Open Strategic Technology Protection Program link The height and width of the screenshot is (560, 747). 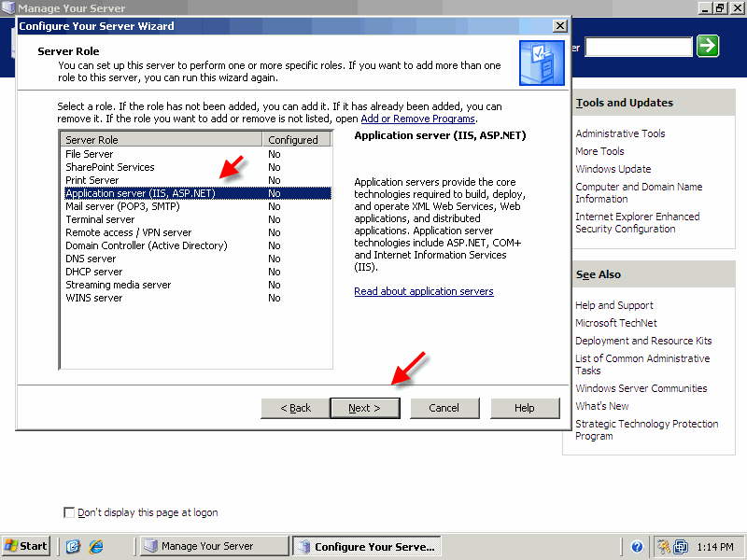click(x=646, y=429)
